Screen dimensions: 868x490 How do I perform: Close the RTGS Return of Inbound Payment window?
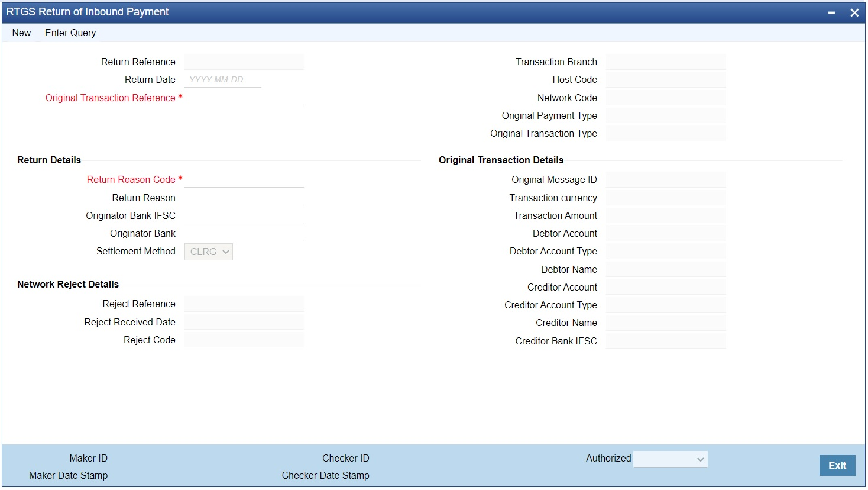(x=854, y=12)
